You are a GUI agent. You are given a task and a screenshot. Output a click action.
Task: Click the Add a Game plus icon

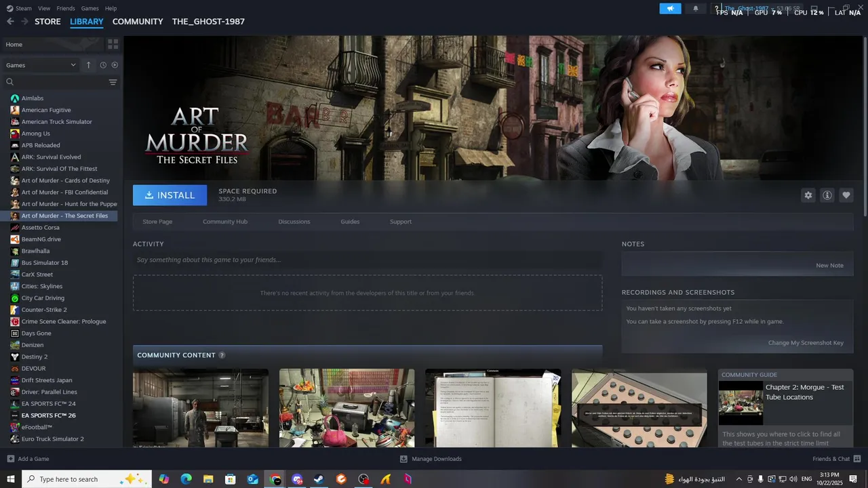(x=10, y=459)
